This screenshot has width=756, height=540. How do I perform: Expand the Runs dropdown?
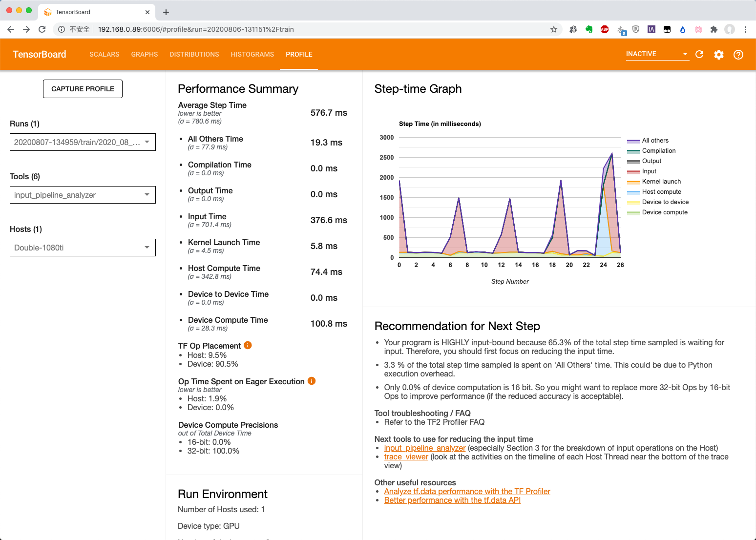[x=83, y=142]
